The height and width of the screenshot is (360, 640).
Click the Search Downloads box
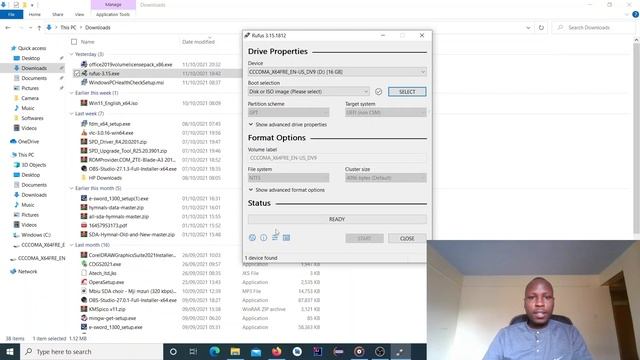[x=594, y=27]
